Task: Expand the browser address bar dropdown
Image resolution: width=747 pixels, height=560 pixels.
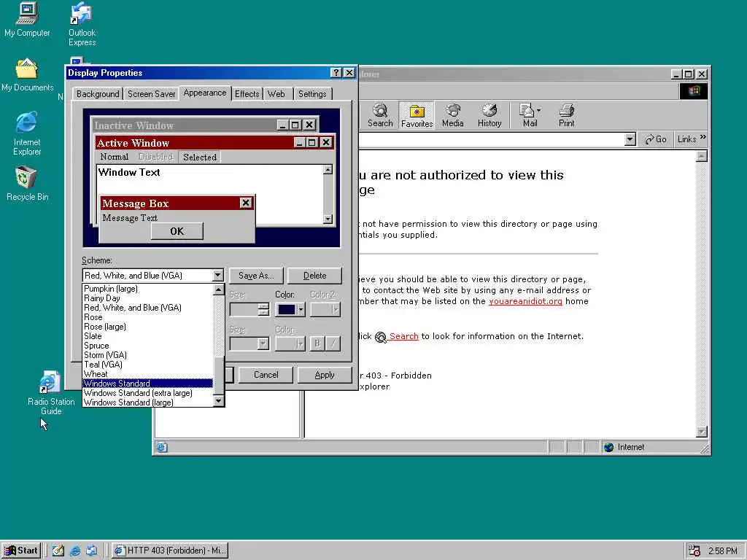Action: (x=630, y=139)
